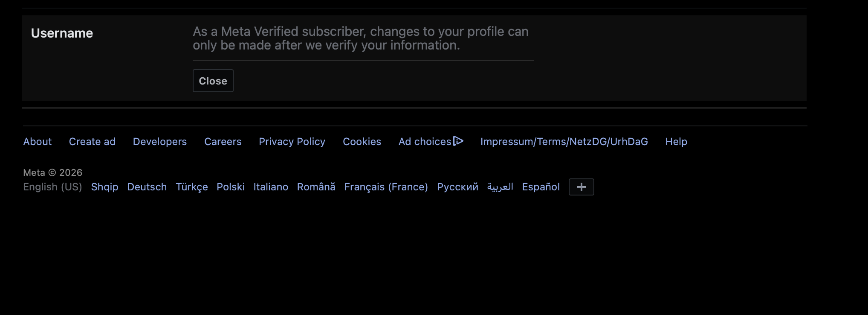The image size is (868, 315).
Task: Open the Create ad link
Action: point(92,142)
